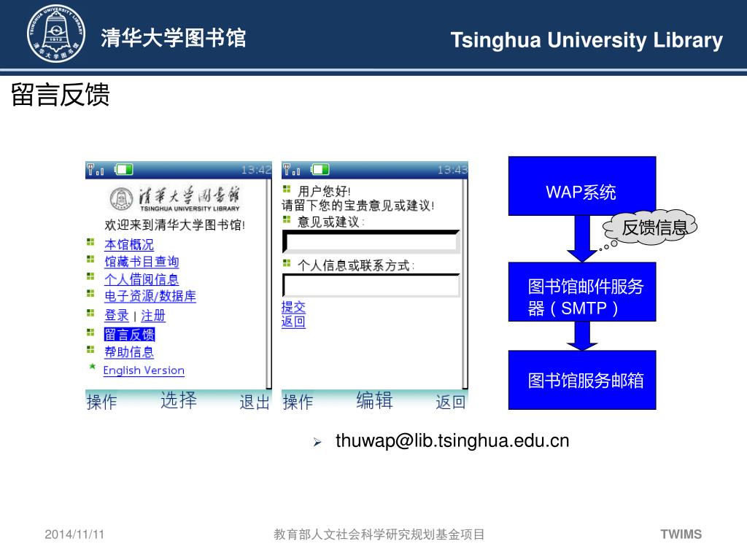Click 操作 softkey on the left phone

[x=102, y=402]
